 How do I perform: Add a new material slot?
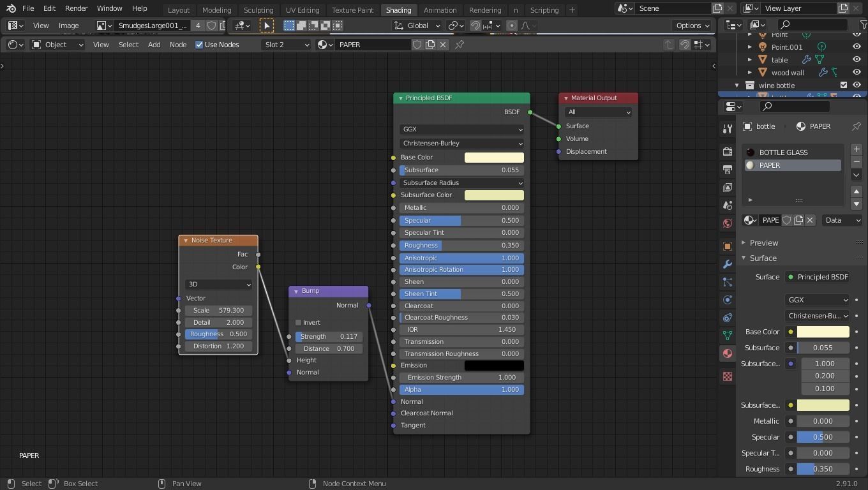tap(857, 149)
